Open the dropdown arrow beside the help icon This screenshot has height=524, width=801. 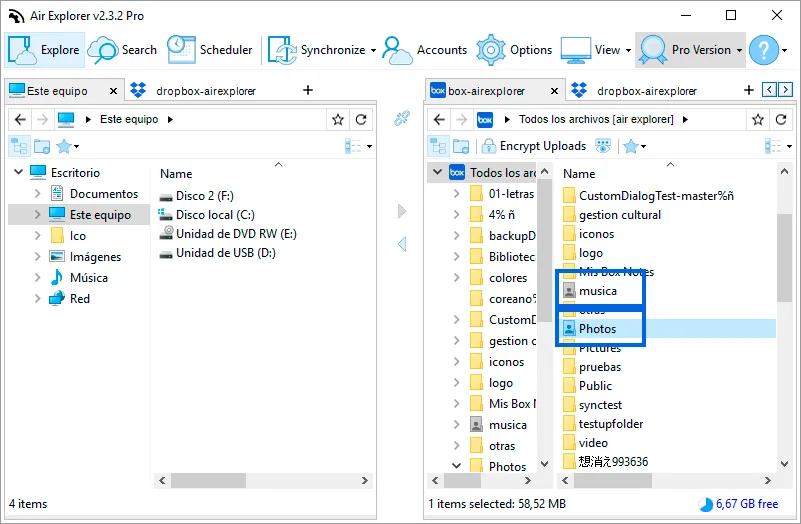pos(785,50)
